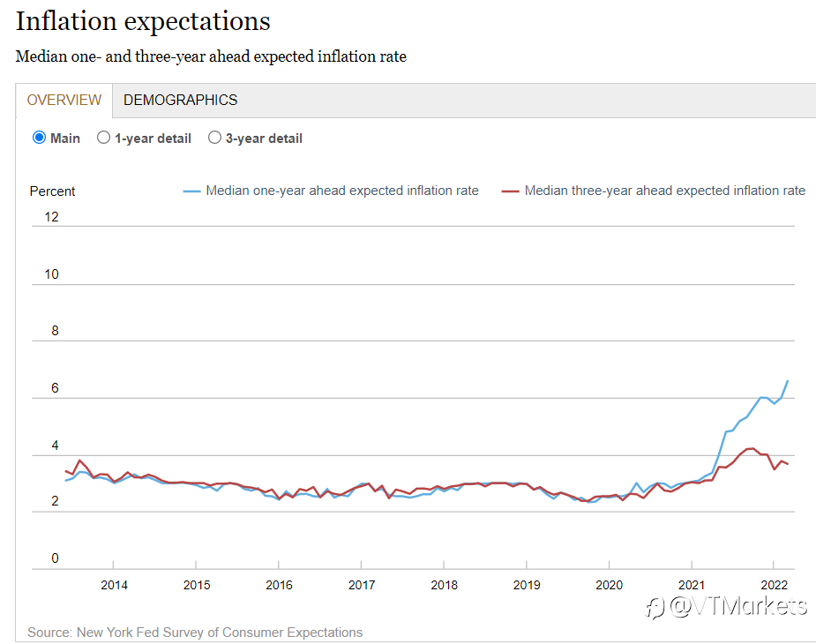Viewport: 816px width, 644px height.
Task: Click the red line peak in late 2021
Action: click(752, 448)
